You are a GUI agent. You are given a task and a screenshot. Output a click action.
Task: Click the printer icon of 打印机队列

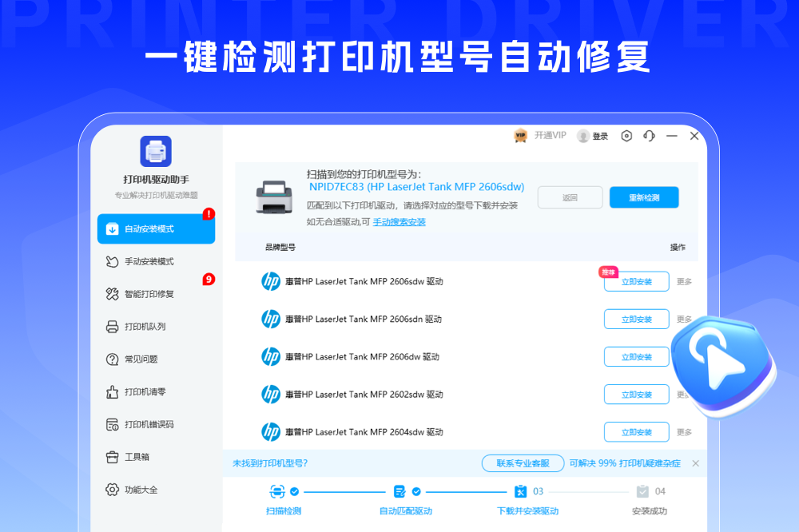tap(112, 327)
